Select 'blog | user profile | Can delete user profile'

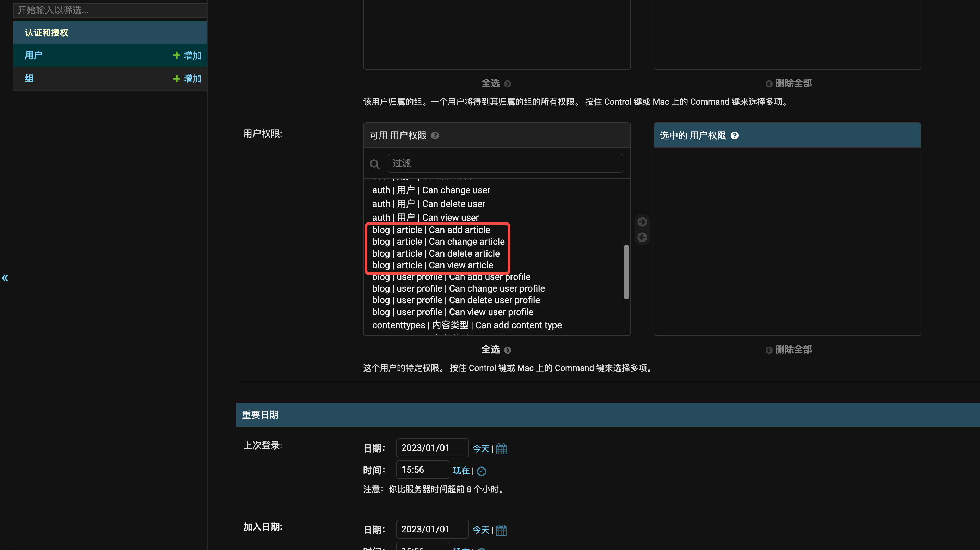456,300
